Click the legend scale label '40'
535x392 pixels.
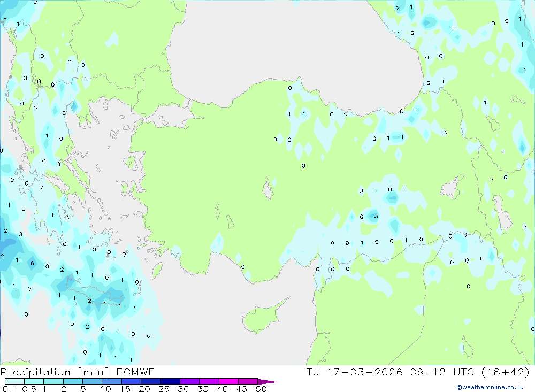pyautogui.click(x=223, y=389)
